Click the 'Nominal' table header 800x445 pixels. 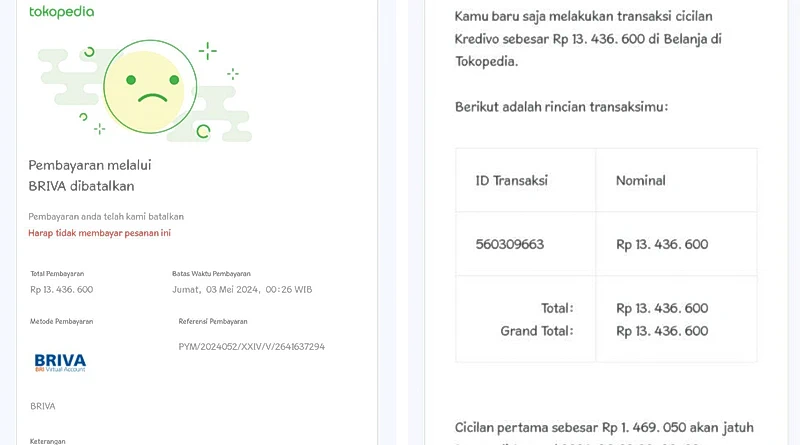tap(641, 180)
